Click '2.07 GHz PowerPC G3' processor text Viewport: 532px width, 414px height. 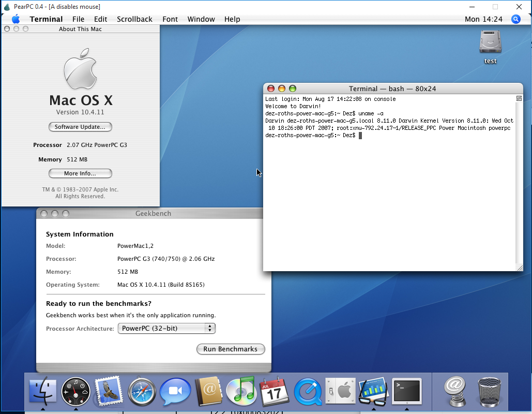coord(97,145)
